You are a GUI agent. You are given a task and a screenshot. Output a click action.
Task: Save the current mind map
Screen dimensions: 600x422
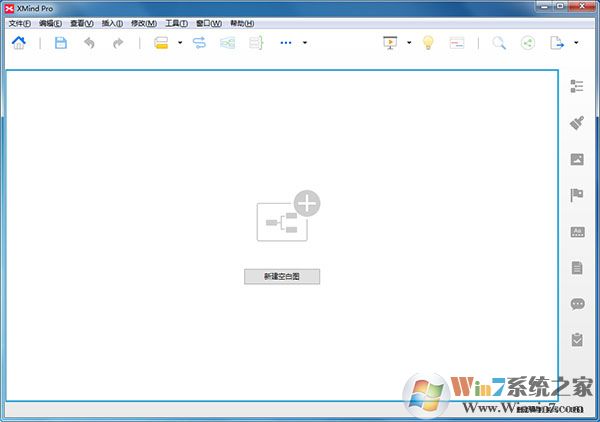coord(61,42)
